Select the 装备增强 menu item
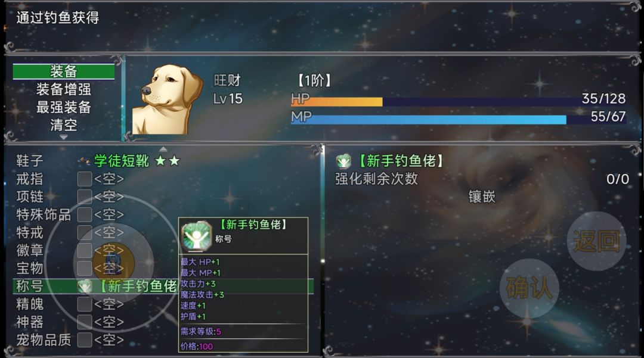The width and height of the screenshot is (644, 358). coord(64,89)
